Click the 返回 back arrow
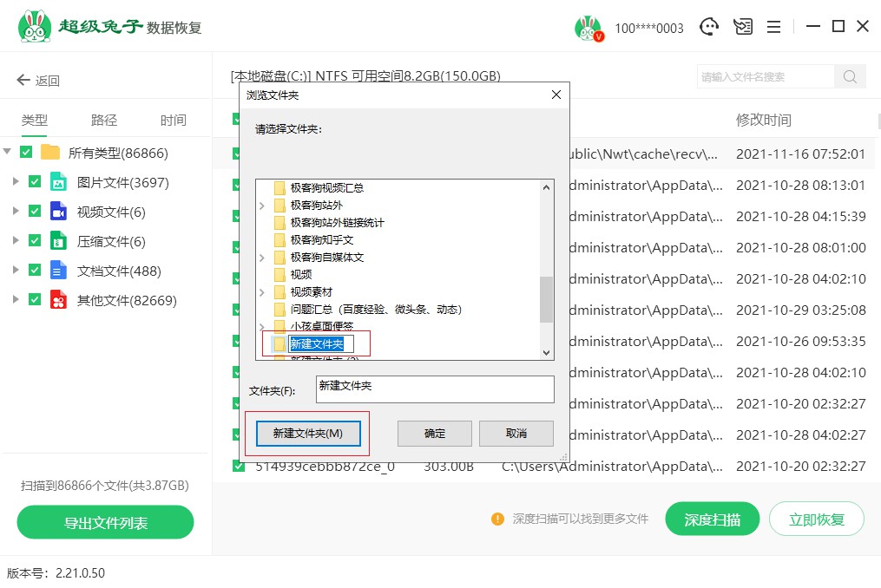The image size is (881, 588). click(x=23, y=81)
